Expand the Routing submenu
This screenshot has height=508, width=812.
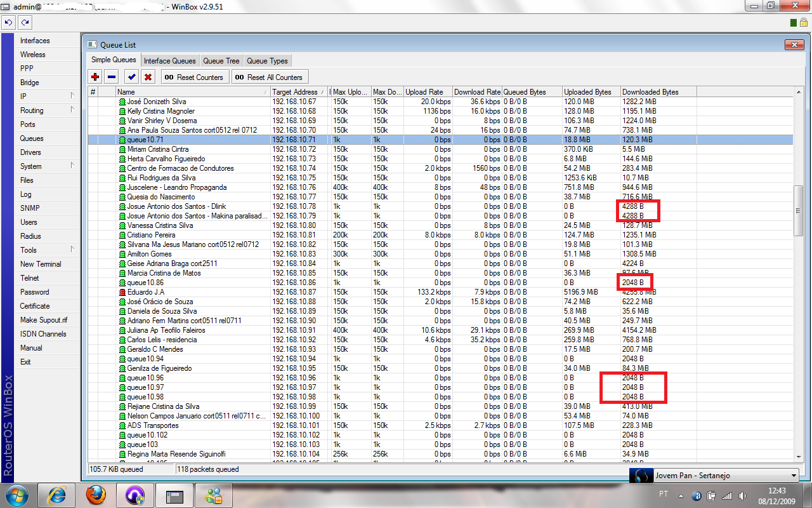coord(72,110)
